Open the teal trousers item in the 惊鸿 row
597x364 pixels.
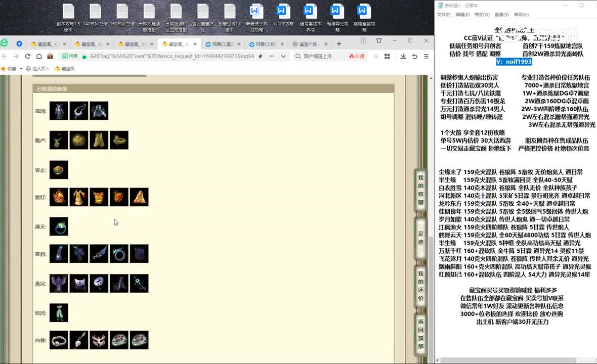pyautogui.click(x=59, y=312)
